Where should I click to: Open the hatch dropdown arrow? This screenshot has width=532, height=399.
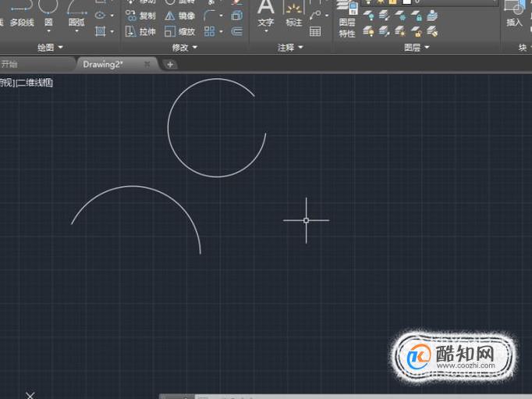point(112,32)
